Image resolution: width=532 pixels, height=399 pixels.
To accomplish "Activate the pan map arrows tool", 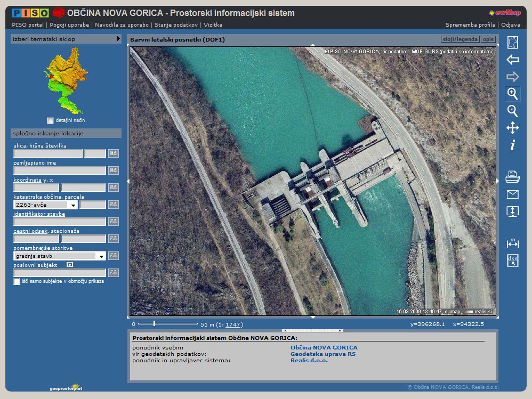I will pos(512,128).
